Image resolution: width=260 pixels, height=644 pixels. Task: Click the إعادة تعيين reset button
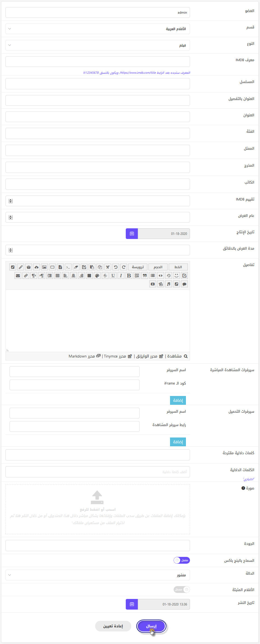113,626
